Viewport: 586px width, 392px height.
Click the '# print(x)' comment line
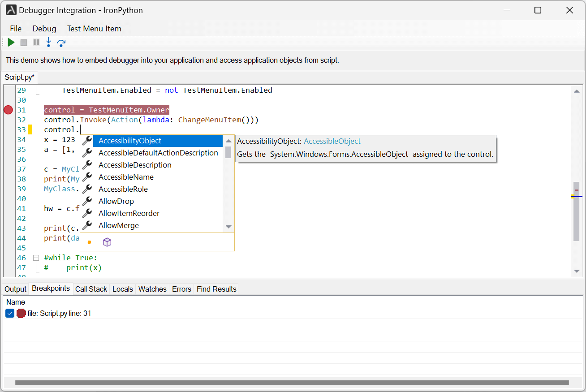point(73,268)
